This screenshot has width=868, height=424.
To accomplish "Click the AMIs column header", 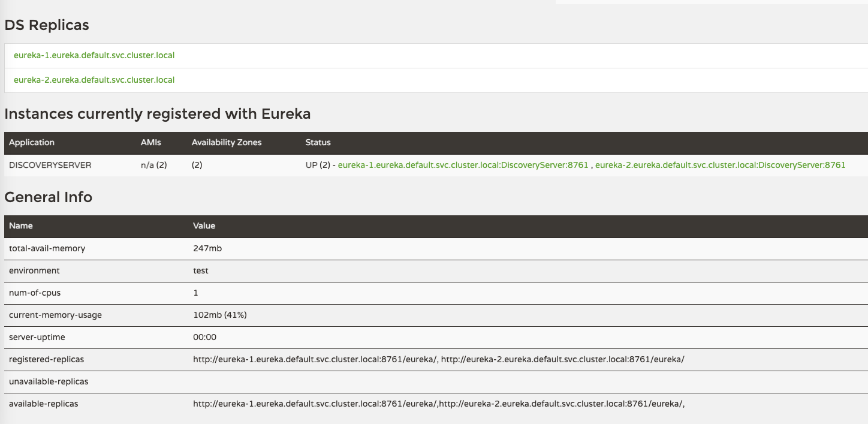I will pos(151,143).
